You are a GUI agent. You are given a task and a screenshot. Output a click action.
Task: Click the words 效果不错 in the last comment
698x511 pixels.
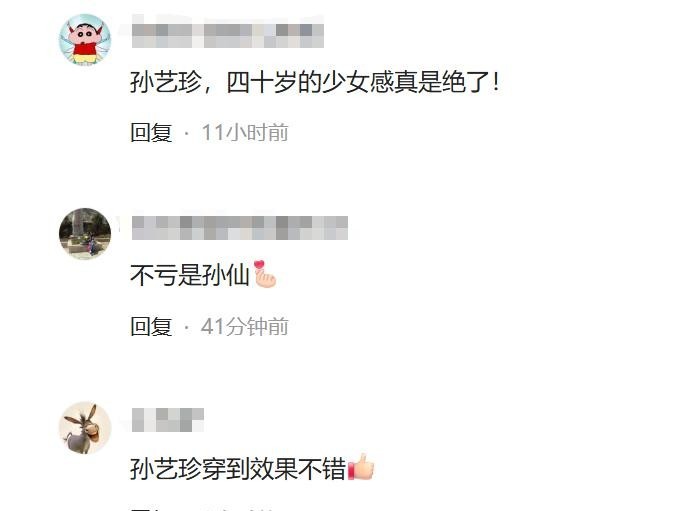pos(298,469)
